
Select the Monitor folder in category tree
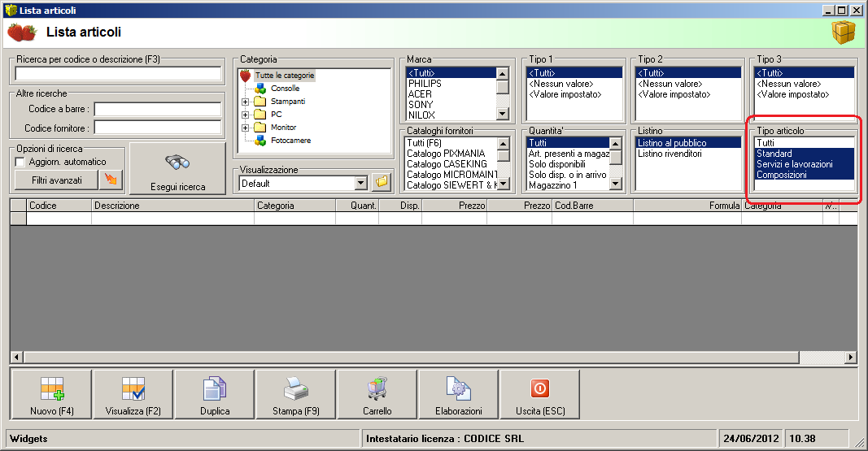click(283, 127)
